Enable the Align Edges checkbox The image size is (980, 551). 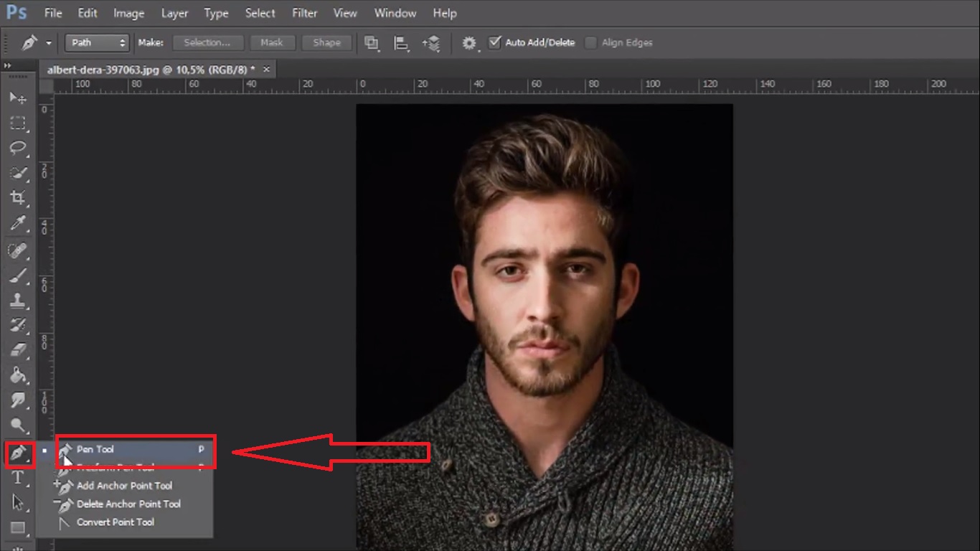click(x=590, y=42)
